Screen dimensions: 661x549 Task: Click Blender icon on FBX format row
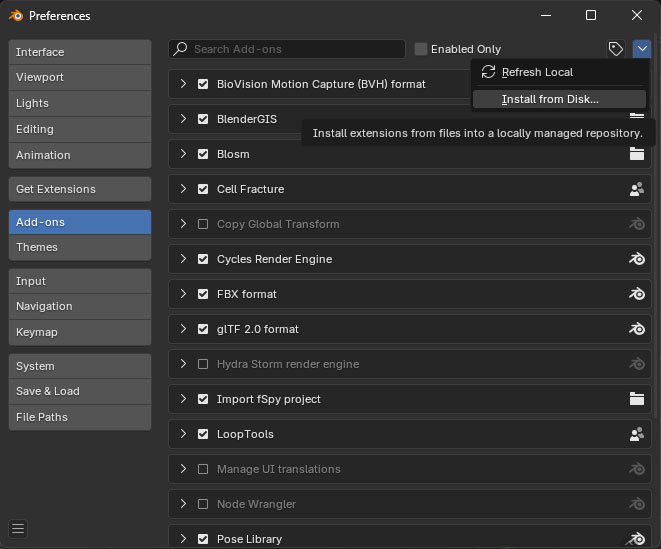[x=637, y=294]
